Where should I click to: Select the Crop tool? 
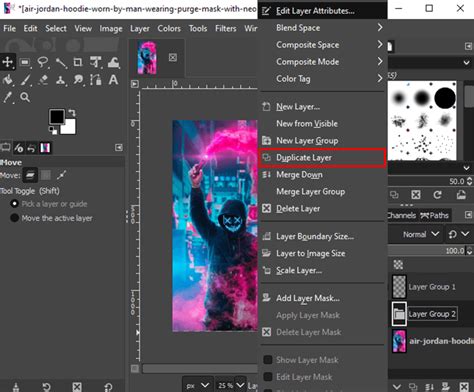pos(78,62)
